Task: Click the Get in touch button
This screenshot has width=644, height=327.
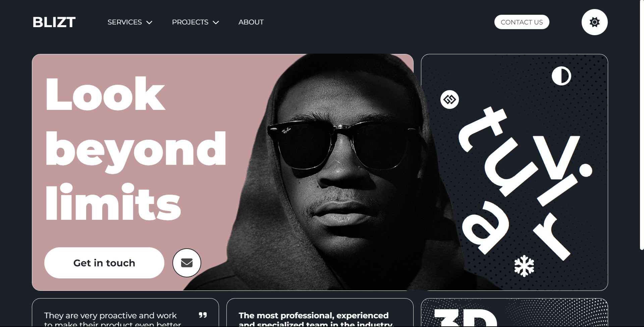Action: point(104,263)
